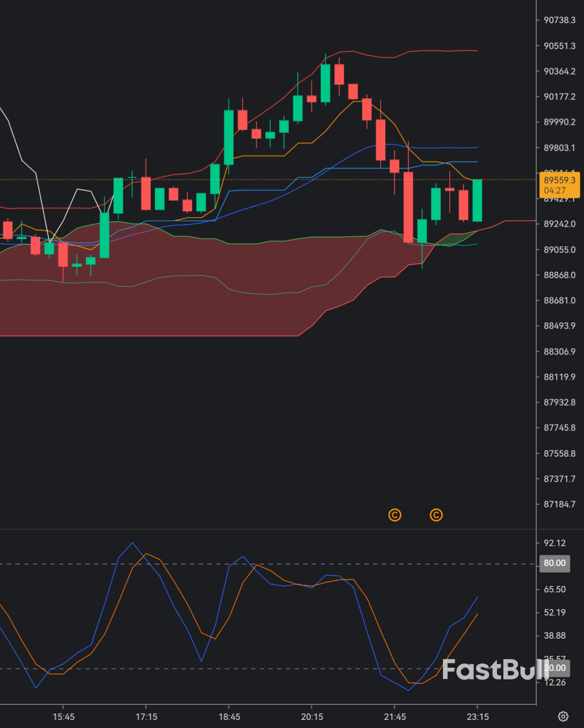Click the first orange C event marker
584x728 pixels.
tap(395, 515)
